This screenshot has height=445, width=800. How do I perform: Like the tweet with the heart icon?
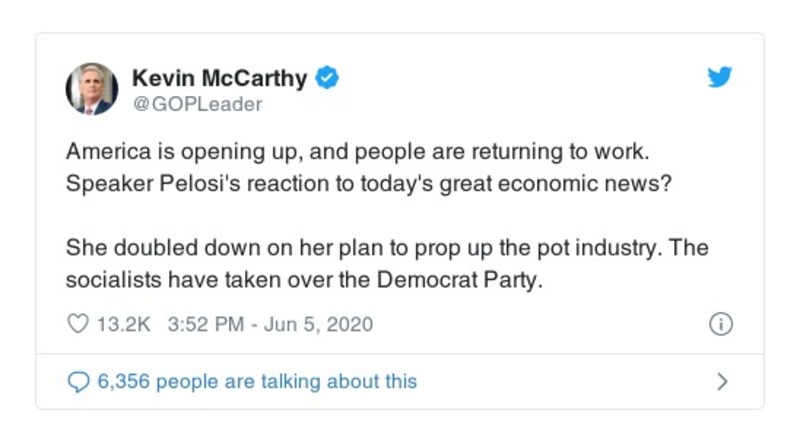pyautogui.click(x=77, y=324)
